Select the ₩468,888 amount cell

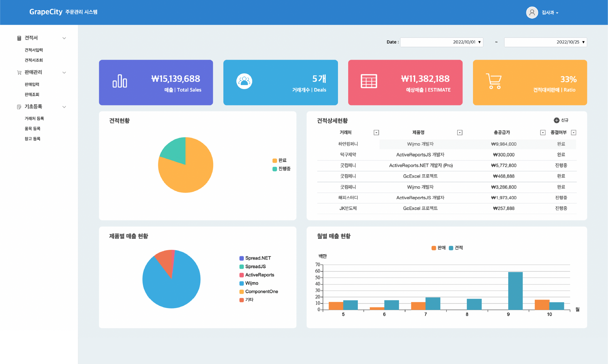click(x=503, y=176)
